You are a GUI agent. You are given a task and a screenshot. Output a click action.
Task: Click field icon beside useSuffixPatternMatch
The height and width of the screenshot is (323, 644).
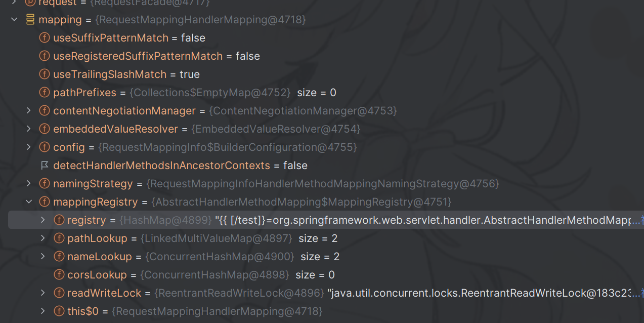point(45,38)
